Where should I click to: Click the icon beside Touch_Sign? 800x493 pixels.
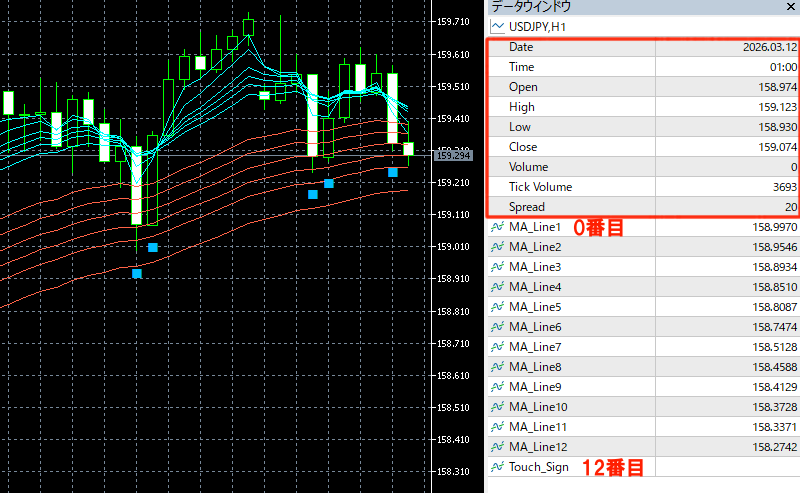[497, 467]
